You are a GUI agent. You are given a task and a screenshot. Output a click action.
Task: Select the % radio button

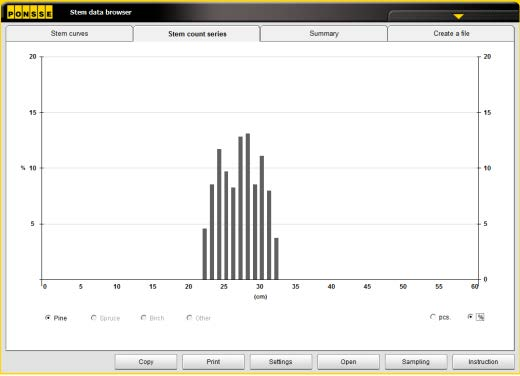pyautogui.click(x=470, y=317)
